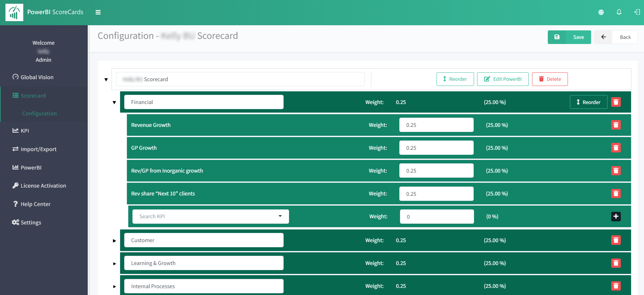Open the notifications bell
This screenshot has width=644, height=295.
(x=619, y=12)
